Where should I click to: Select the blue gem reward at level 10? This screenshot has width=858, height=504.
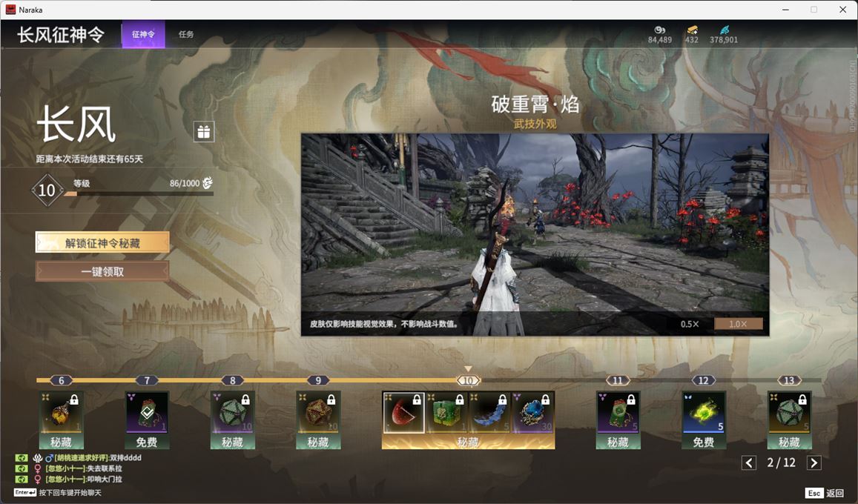point(532,413)
